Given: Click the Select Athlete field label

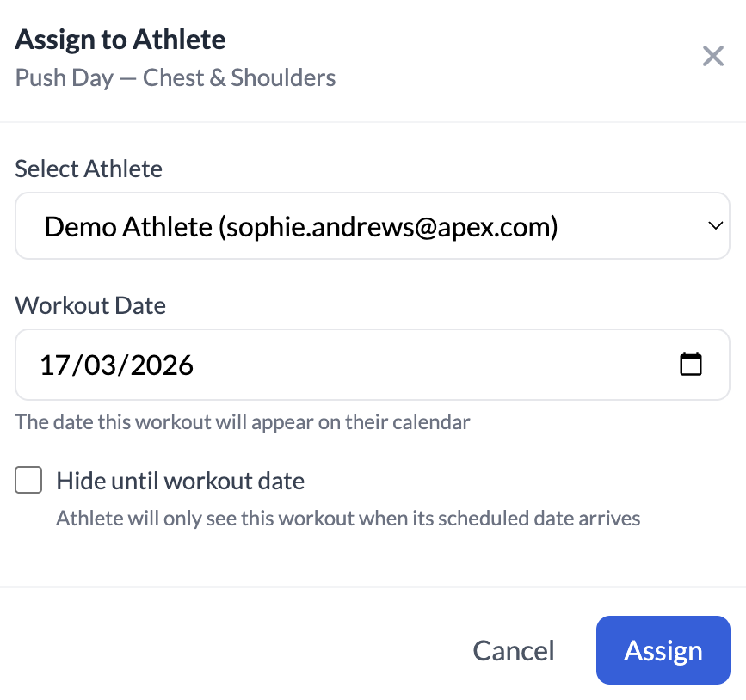Looking at the screenshot, I should pos(88,169).
